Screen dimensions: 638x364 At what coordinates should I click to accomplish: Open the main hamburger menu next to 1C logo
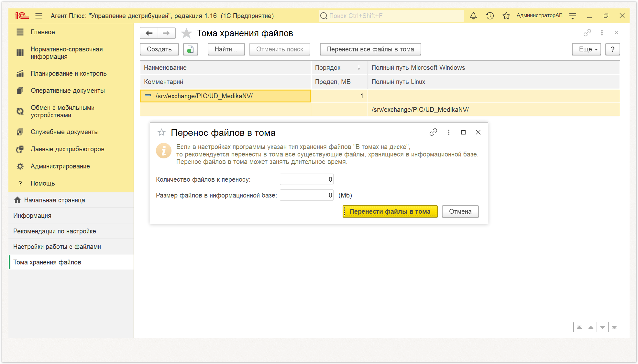coord(39,16)
